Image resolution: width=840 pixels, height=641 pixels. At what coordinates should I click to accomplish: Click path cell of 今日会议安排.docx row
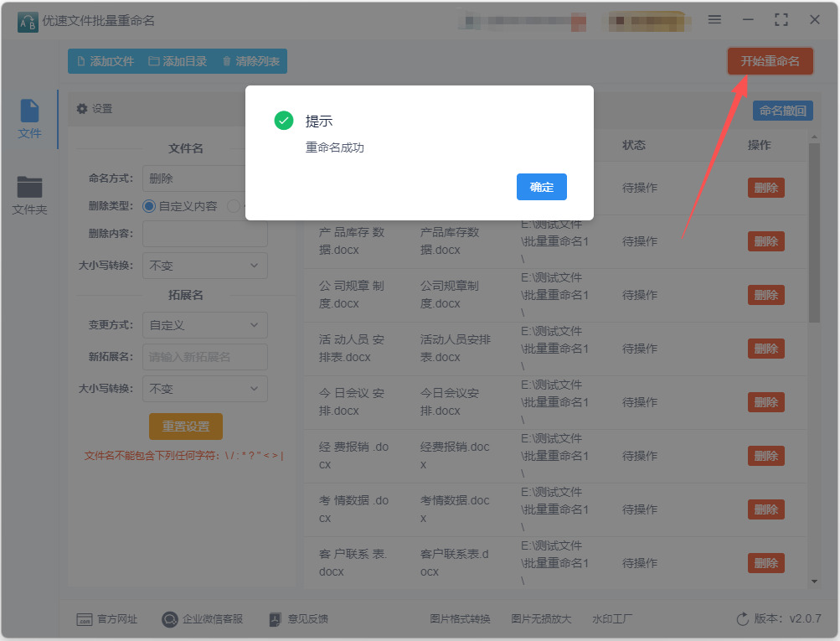pyautogui.click(x=555, y=402)
